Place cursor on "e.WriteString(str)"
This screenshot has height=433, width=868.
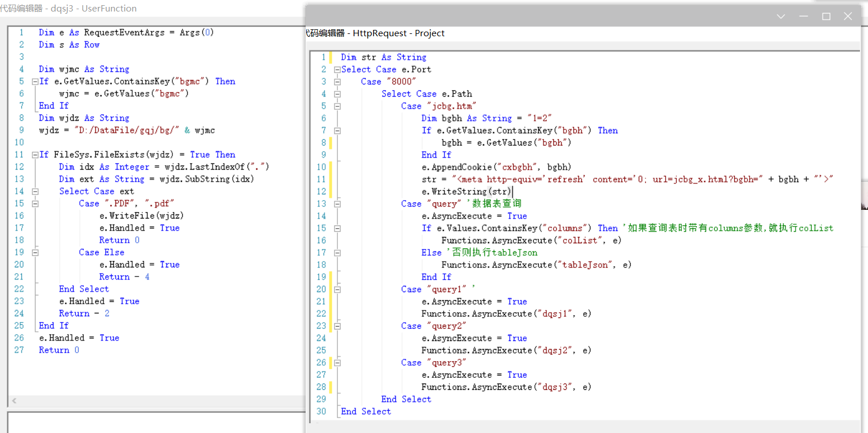click(466, 191)
